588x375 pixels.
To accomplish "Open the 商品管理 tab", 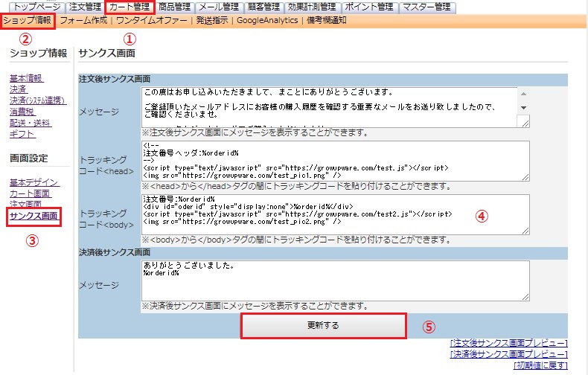I will (x=174, y=7).
